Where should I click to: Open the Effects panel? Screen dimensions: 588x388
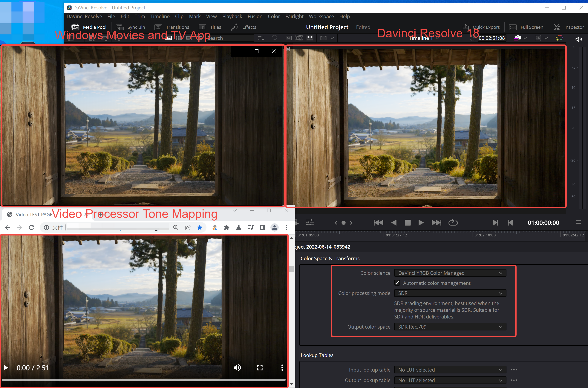point(244,27)
